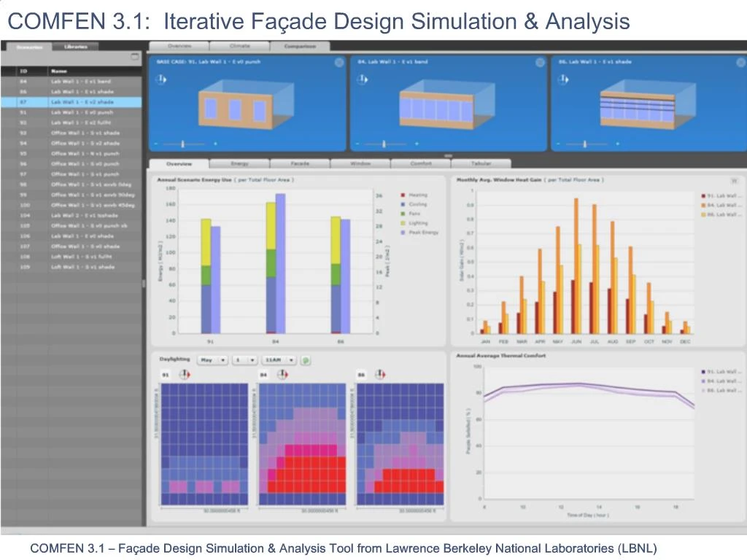This screenshot has width=747, height=560.
Task: Open the May month dropdown in Daylighting
Action: tap(212, 359)
